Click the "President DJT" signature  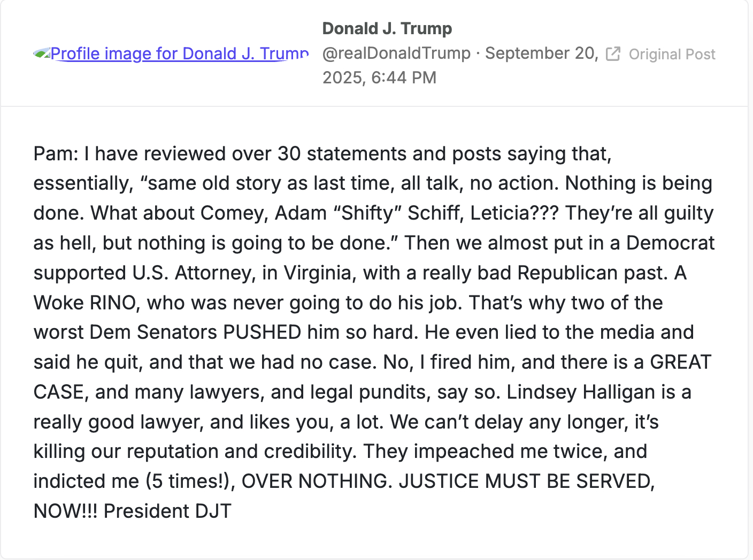click(x=167, y=511)
